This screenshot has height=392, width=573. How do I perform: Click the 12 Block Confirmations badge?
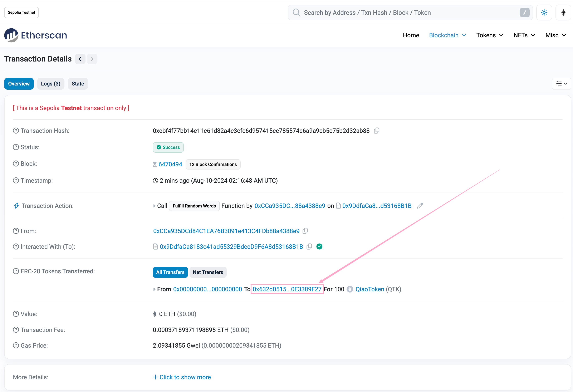tap(213, 165)
